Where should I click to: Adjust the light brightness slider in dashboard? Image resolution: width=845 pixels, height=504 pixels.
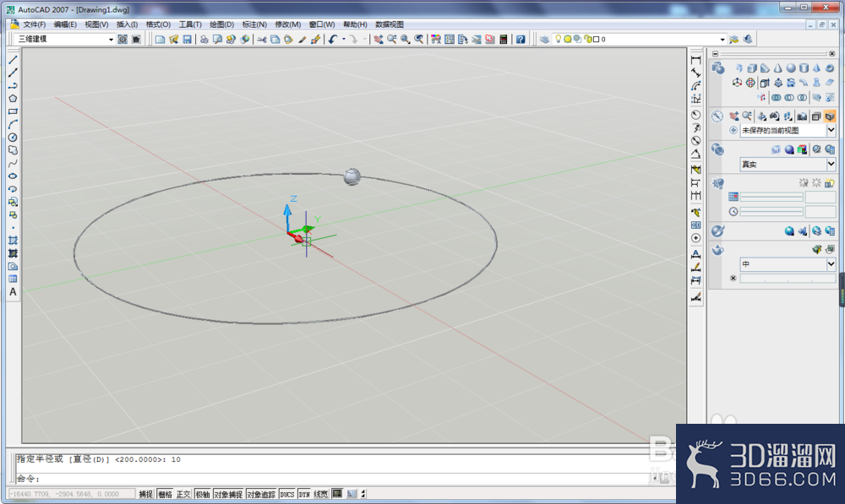pyautogui.click(x=771, y=197)
